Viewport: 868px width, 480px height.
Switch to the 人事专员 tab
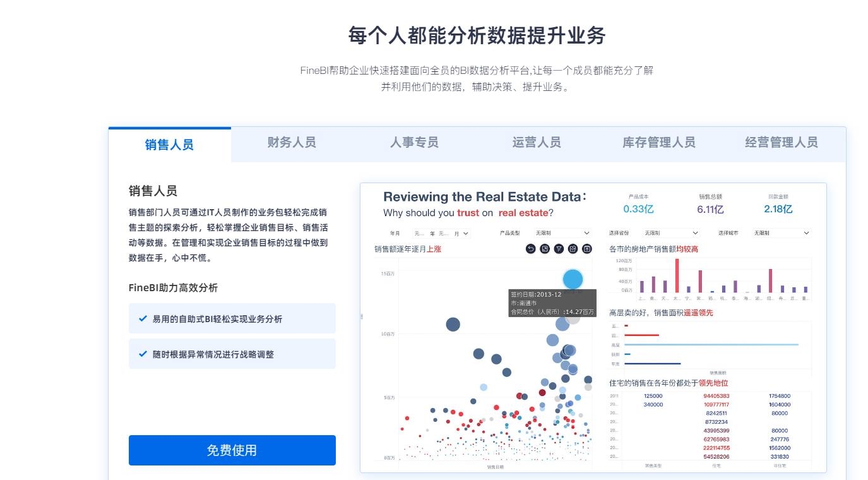(x=414, y=143)
